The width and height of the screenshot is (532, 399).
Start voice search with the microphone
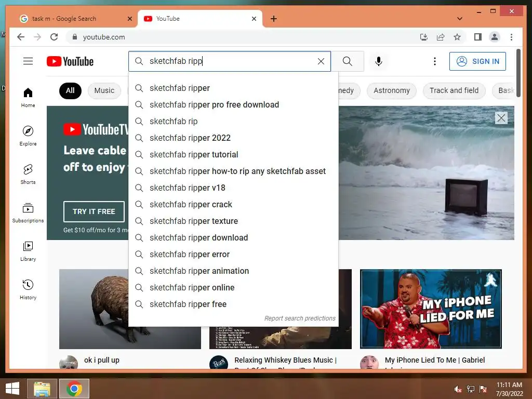pos(379,61)
